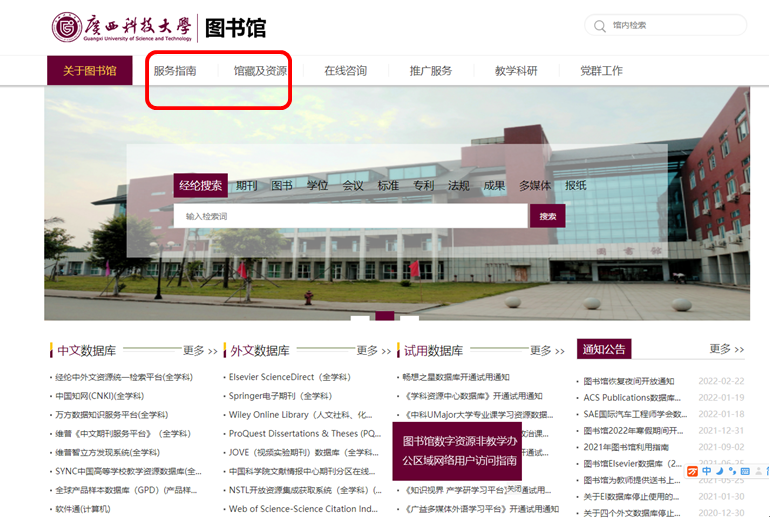Open JOVE (视频实验期刊) 数据库 link

point(304,452)
